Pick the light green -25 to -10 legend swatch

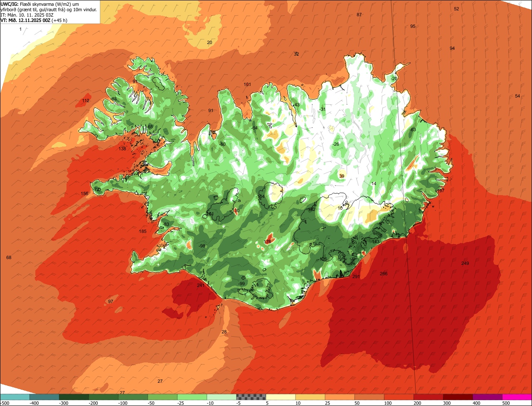click(192, 397)
